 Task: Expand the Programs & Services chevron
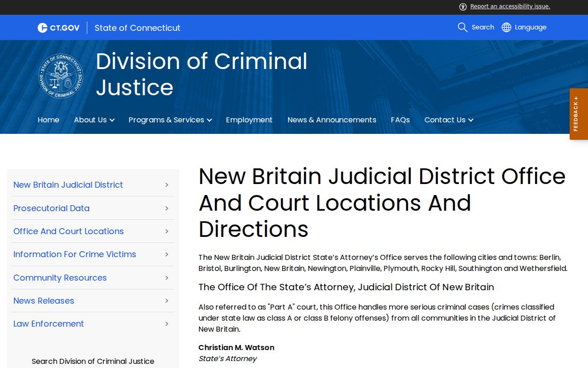(x=209, y=120)
